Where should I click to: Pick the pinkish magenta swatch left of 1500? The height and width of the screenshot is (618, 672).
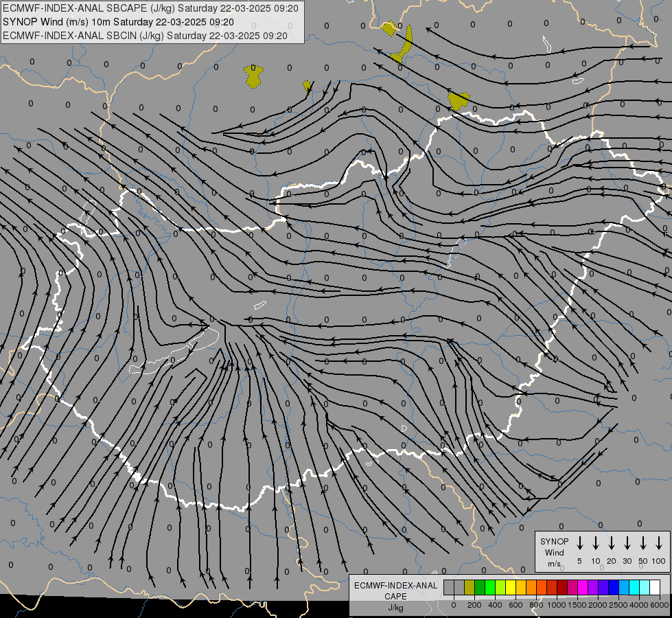(x=572, y=587)
